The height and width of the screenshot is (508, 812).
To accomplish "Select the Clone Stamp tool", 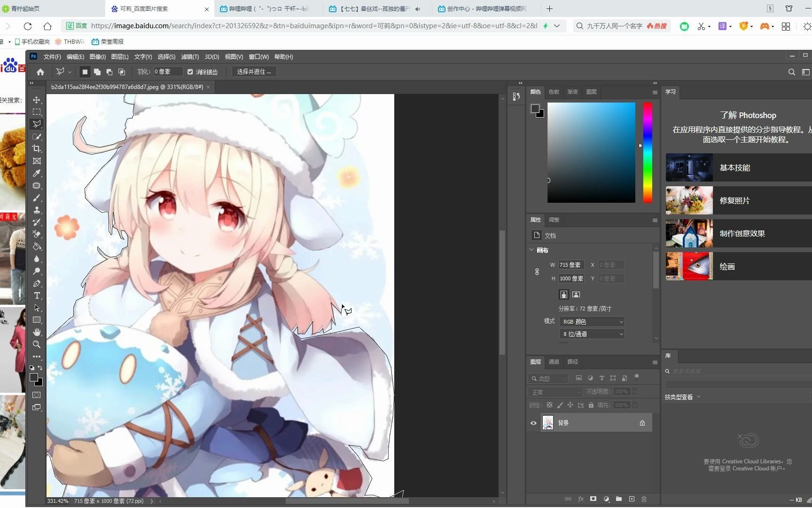I will click(37, 210).
